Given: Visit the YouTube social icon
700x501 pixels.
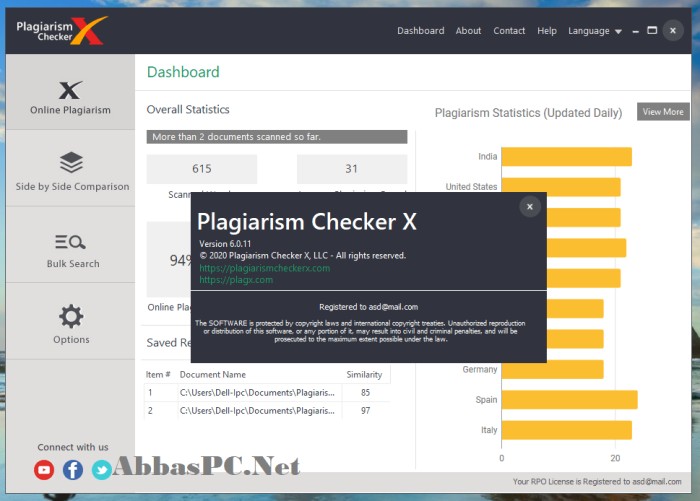Looking at the screenshot, I should [x=44, y=470].
